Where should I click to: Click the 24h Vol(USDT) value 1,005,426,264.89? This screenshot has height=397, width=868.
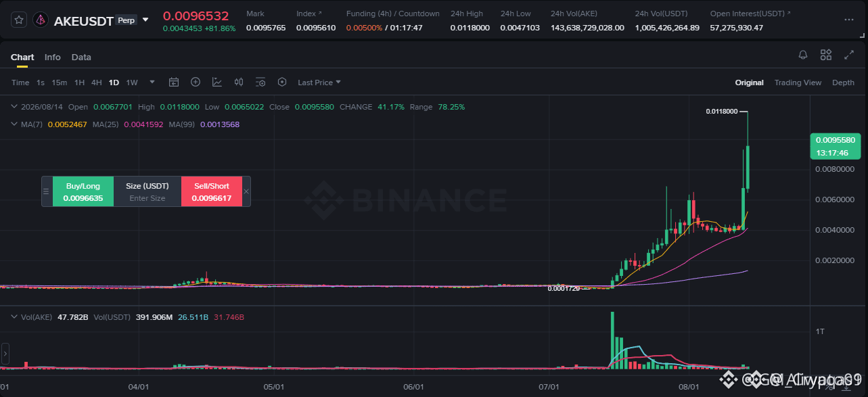tap(666, 28)
